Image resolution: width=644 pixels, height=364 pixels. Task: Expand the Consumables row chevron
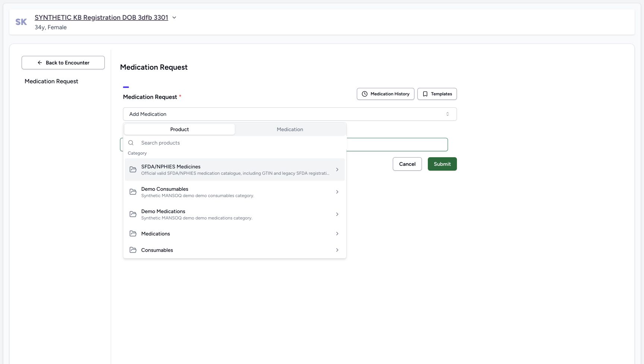pos(337,250)
